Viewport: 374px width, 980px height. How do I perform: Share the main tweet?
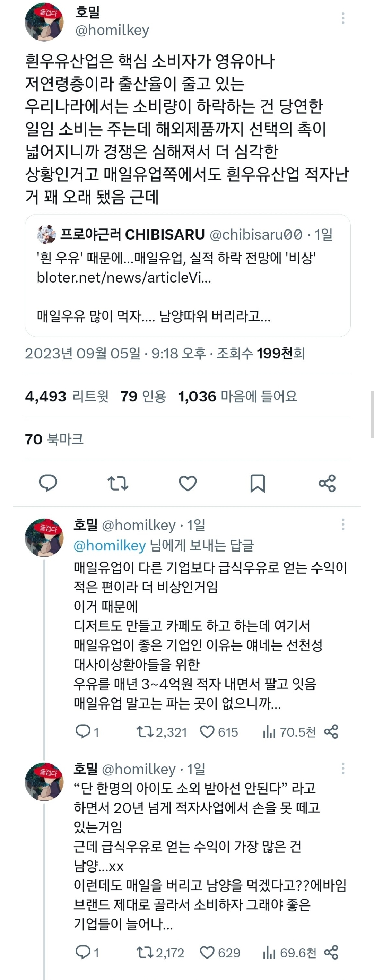(327, 483)
